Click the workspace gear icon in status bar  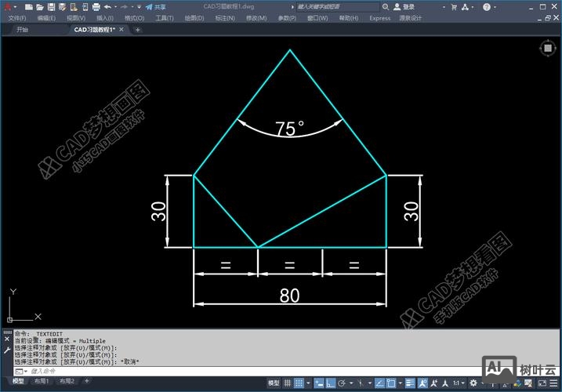(473, 383)
